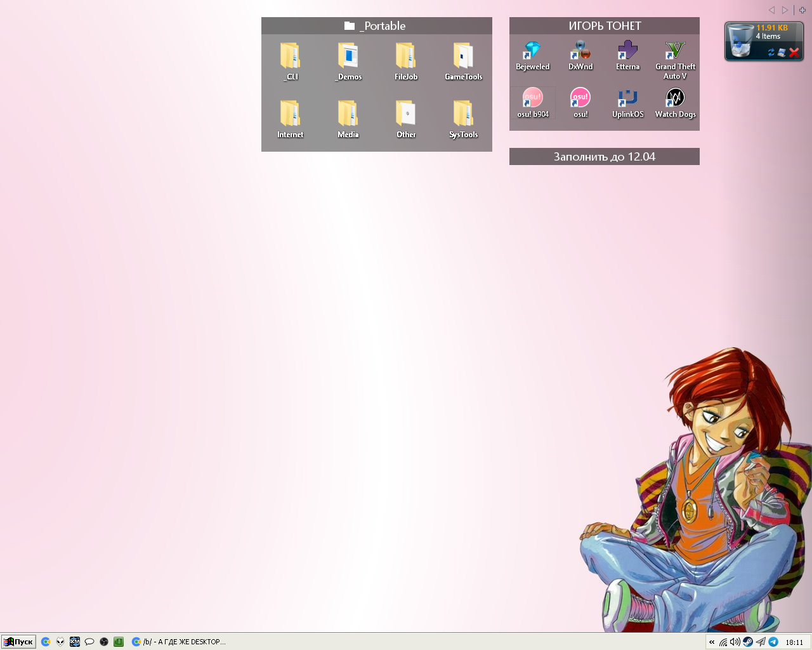812x650 pixels.
Task: Launch the green download quick launch icon
Action: point(119,642)
